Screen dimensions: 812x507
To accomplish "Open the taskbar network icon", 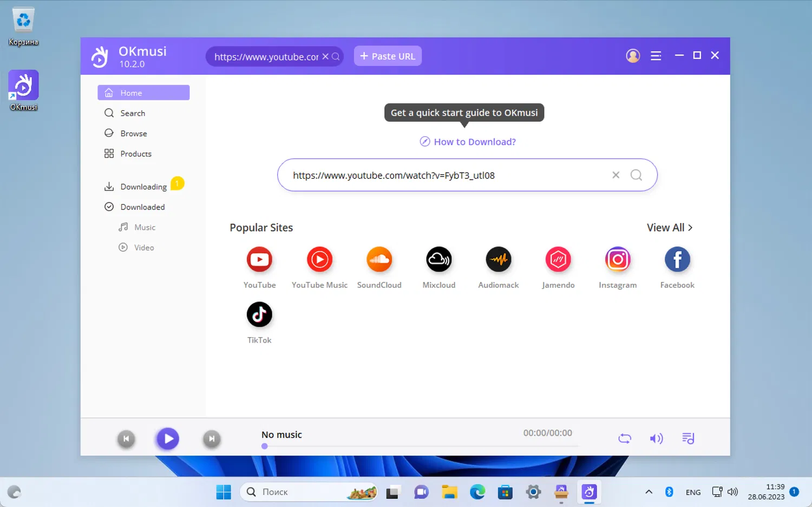I will (717, 492).
